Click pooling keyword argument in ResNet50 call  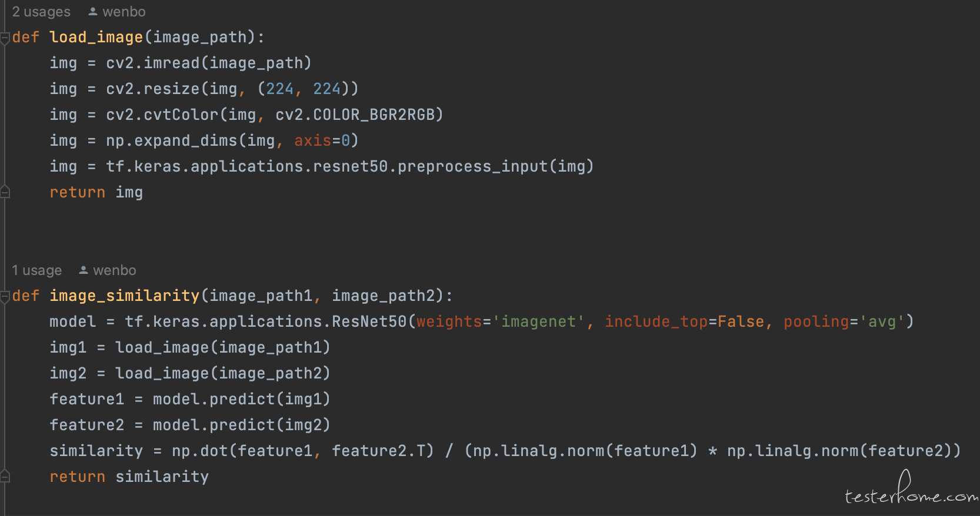coord(816,322)
